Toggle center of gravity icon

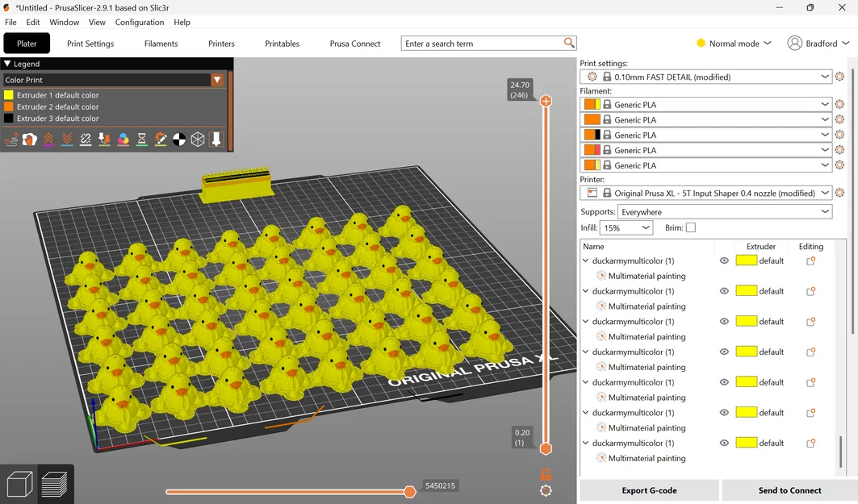click(x=179, y=140)
